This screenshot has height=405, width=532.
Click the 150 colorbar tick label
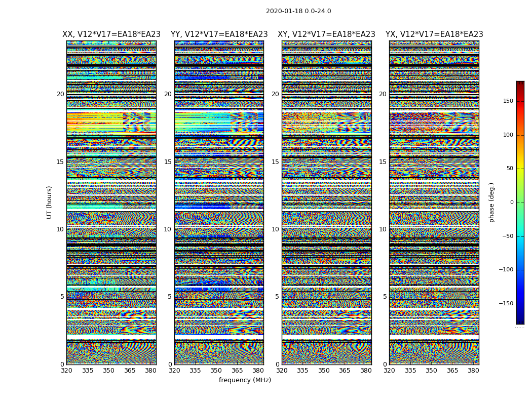[508, 101]
